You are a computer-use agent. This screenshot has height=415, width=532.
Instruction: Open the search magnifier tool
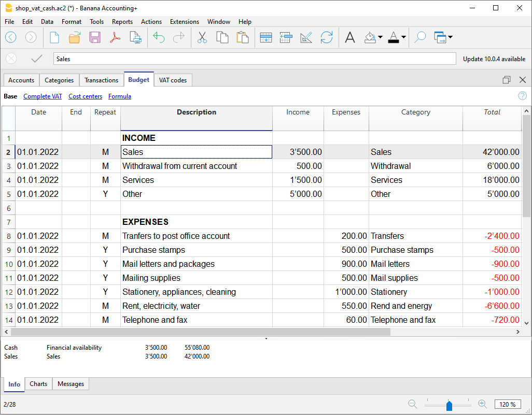point(419,37)
